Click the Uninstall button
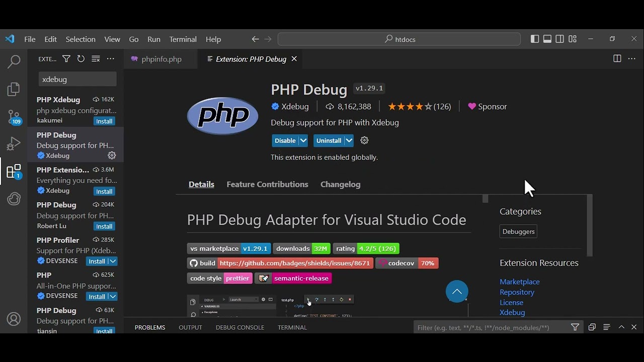This screenshot has height=362, width=644. (x=329, y=141)
